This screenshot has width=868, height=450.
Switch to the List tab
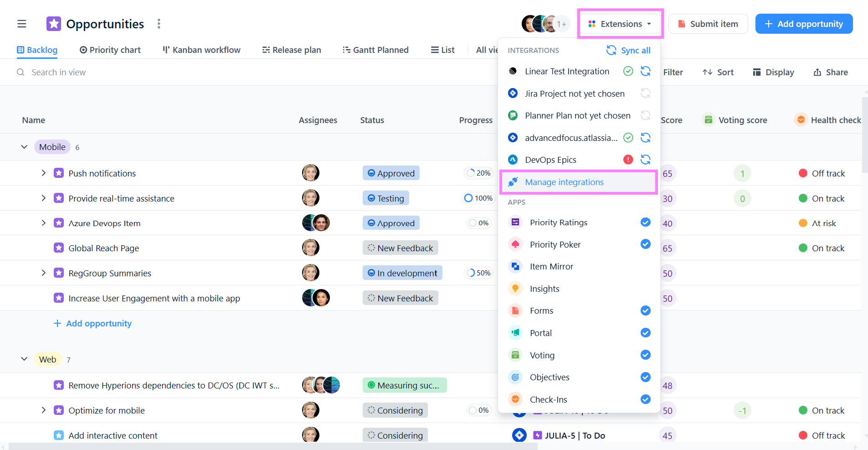tap(443, 50)
